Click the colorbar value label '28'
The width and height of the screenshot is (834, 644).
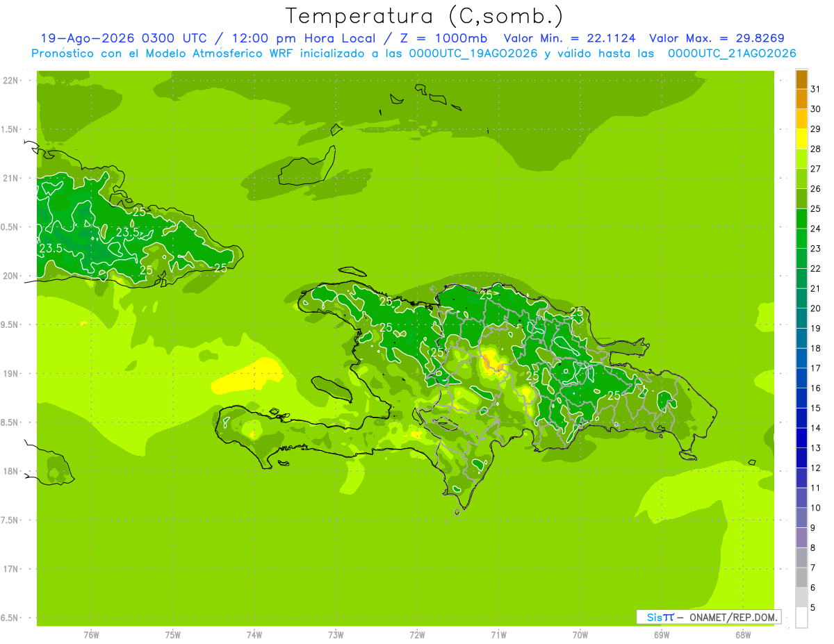point(816,149)
